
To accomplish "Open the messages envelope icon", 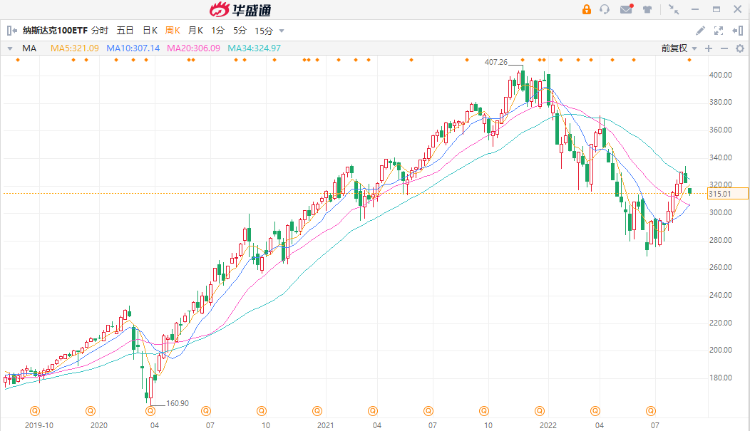I will (x=626, y=9).
